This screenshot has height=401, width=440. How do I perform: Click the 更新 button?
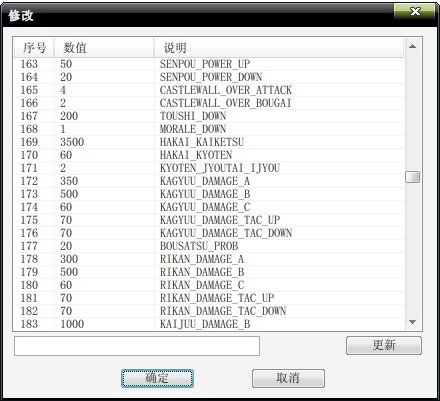(384, 345)
